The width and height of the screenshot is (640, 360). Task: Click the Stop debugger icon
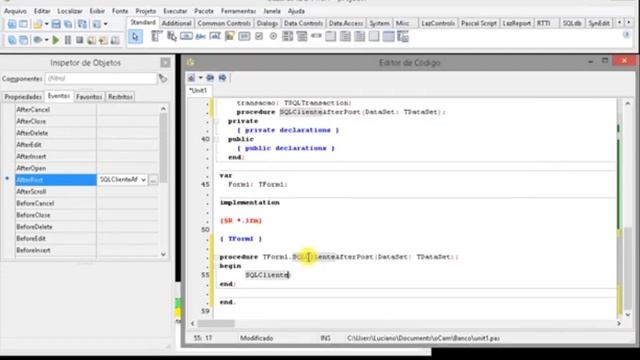[x=80, y=40]
